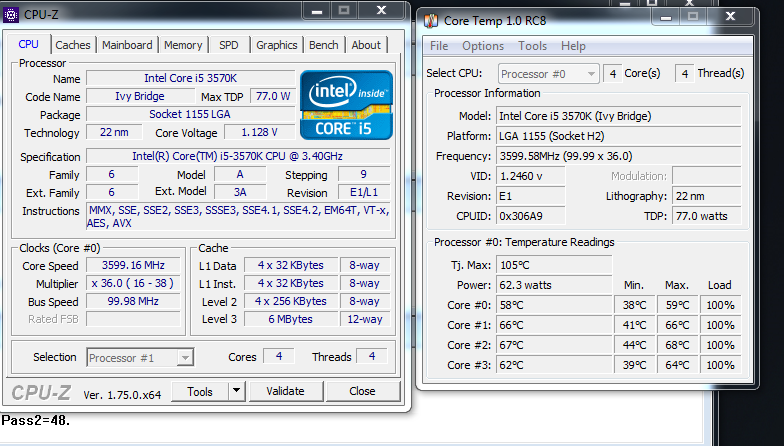Image resolution: width=784 pixels, height=446 pixels.
Task: Click the Name field 'Intel Core i5 3570K'
Action: tap(190, 78)
